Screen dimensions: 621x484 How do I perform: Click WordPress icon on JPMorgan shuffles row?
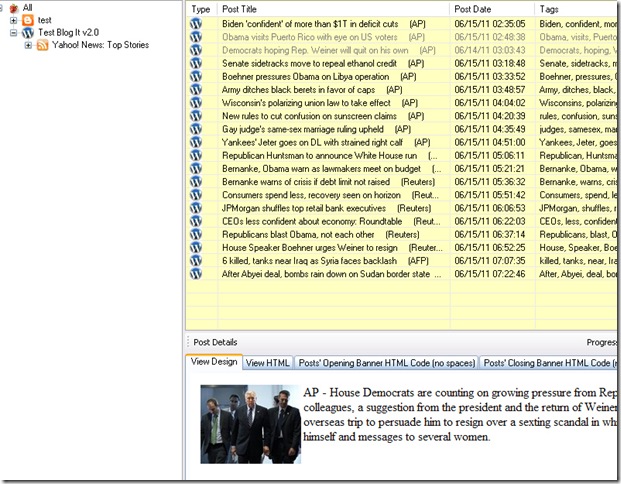pyautogui.click(x=196, y=208)
